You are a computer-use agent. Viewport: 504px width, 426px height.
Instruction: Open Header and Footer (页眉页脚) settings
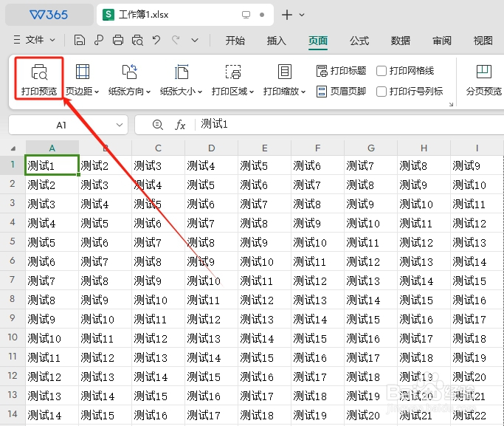click(342, 92)
